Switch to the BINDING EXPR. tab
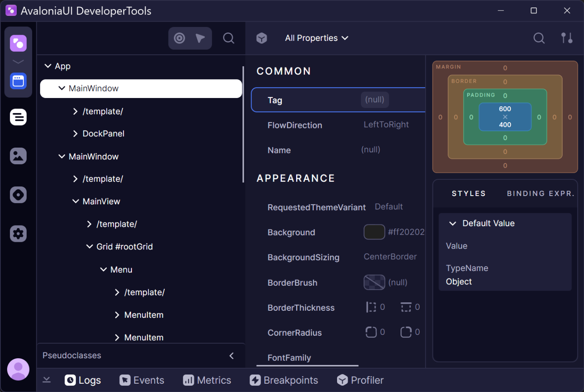The image size is (584, 392). 541,193
